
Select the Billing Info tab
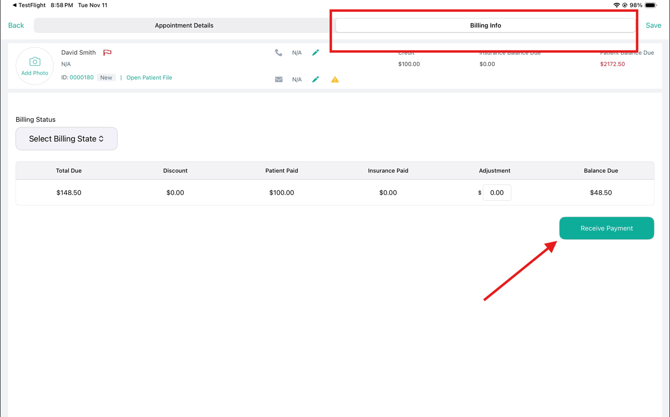point(485,25)
